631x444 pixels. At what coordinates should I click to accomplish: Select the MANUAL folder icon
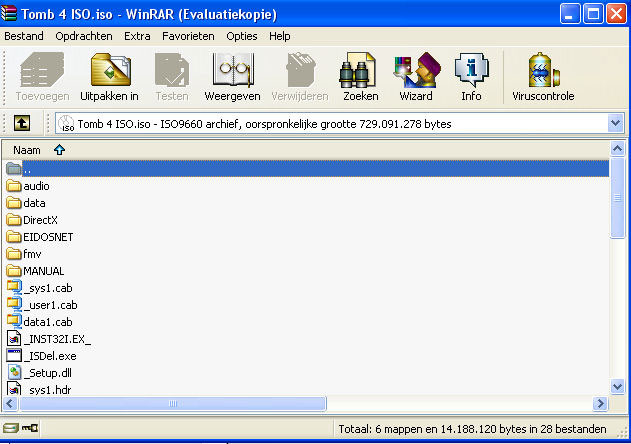pyautogui.click(x=14, y=271)
